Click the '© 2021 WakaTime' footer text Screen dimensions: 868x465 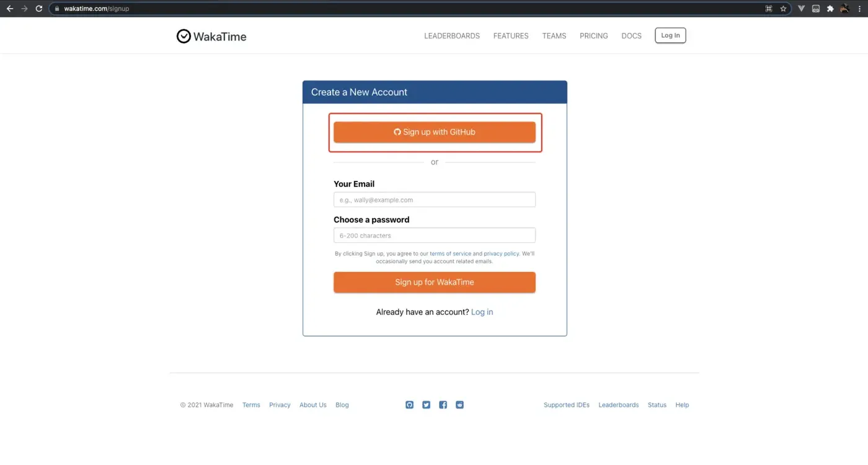(x=207, y=405)
